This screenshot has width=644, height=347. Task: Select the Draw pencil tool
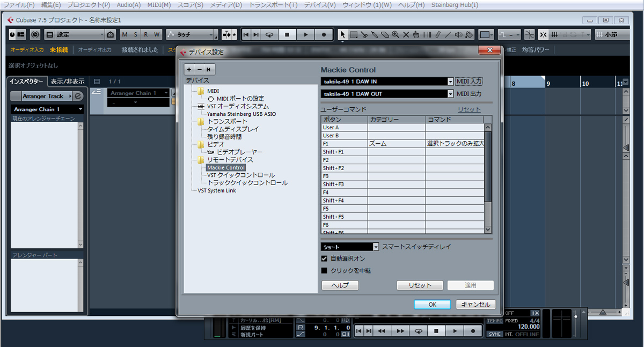point(438,34)
